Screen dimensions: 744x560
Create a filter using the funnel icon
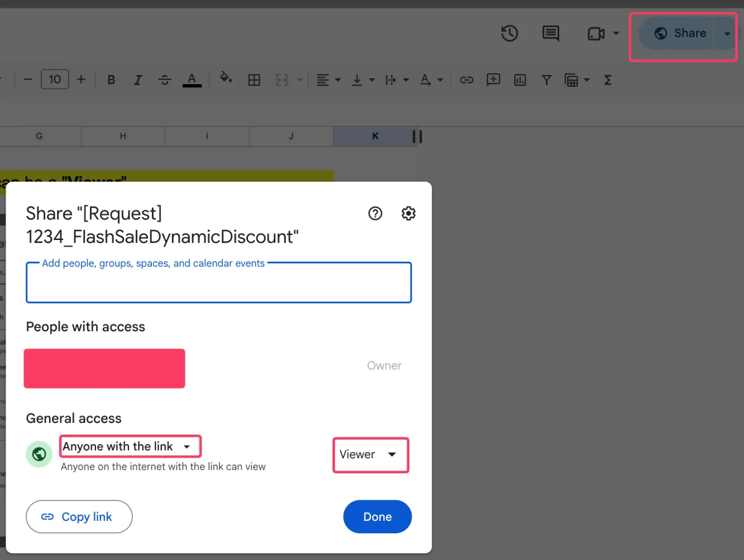coord(546,79)
